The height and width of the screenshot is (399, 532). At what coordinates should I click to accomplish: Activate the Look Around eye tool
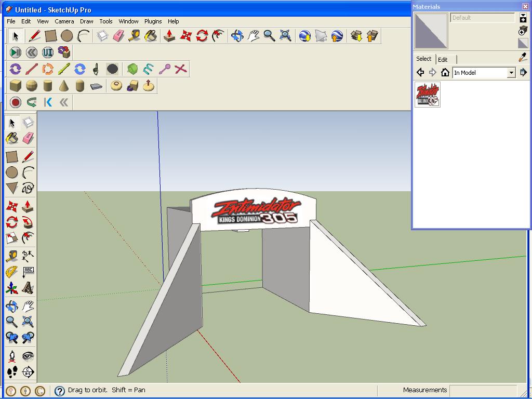pos(28,356)
